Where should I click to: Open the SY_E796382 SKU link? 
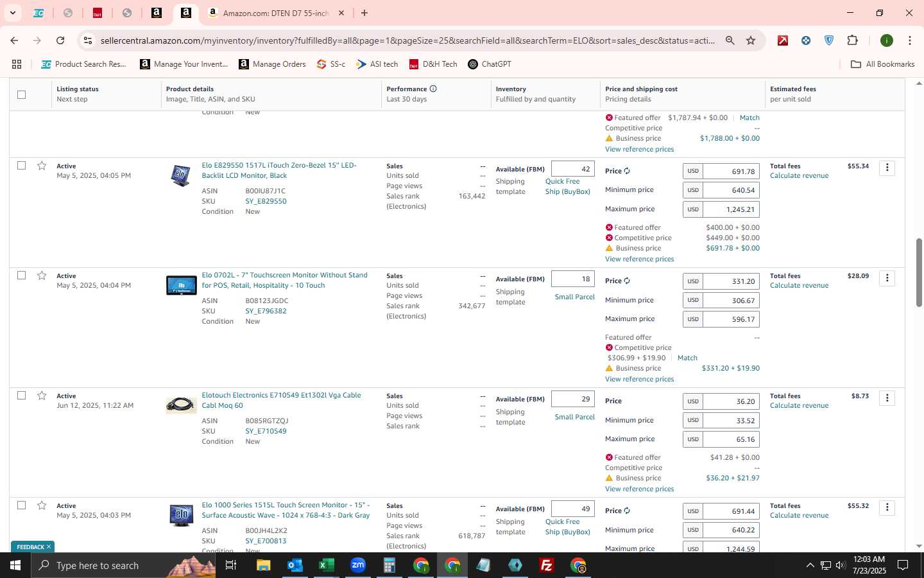tap(266, 311)
